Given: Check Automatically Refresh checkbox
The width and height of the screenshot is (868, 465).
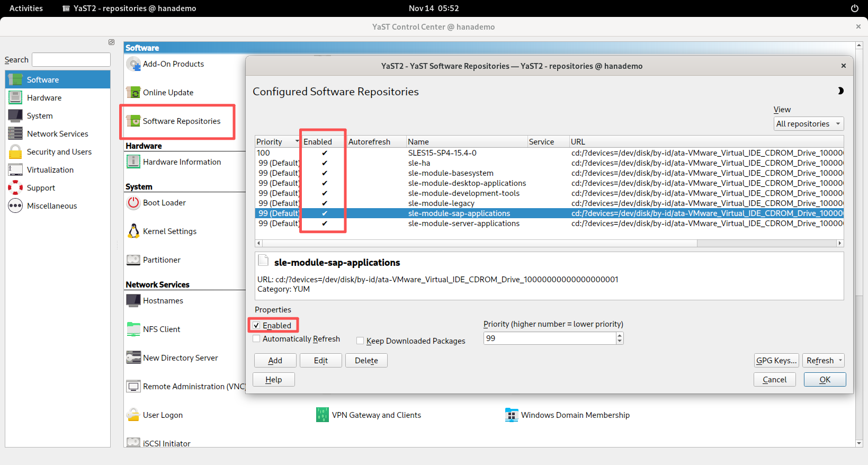Looking at the screenshot, I should coord(256,339).
